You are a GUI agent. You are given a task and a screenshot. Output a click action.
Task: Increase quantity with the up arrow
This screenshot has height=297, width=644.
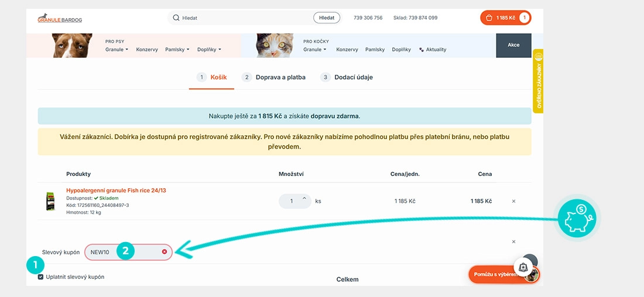pos(304,199)
